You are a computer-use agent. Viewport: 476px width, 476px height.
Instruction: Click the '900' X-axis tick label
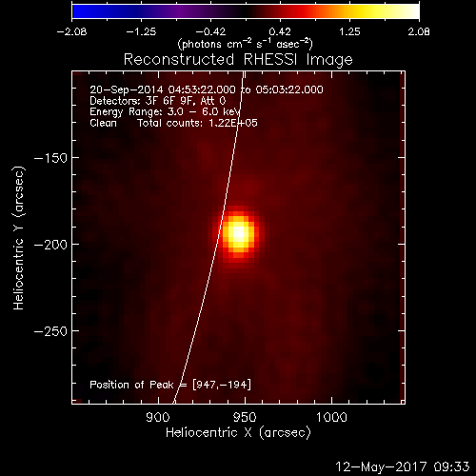[x=158, y=417]
